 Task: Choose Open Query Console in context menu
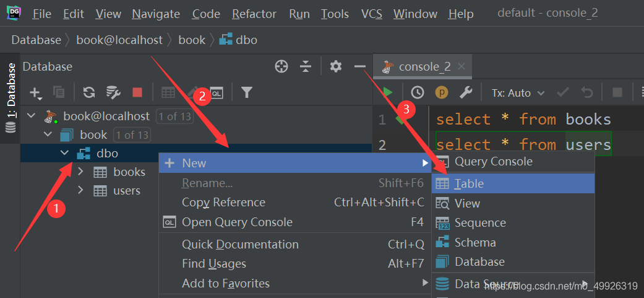coord(295,222)
